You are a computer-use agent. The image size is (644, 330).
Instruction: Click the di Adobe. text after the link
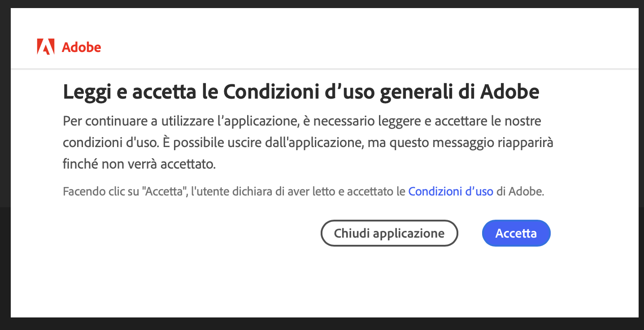click(520, 192)
